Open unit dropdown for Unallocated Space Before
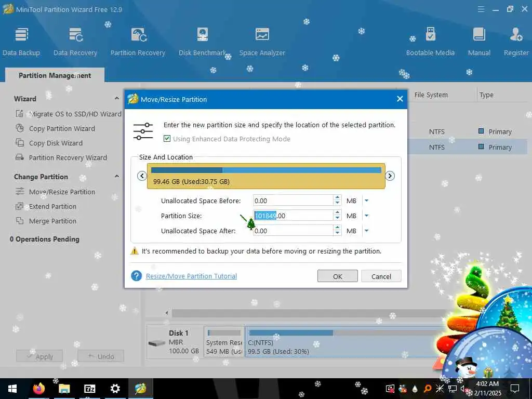 click(366, 201)
